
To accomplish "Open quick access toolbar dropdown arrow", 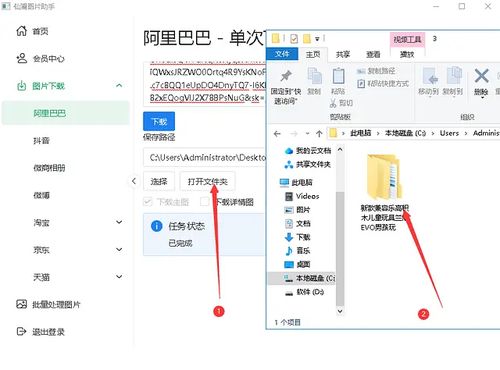I will [317, 39].
